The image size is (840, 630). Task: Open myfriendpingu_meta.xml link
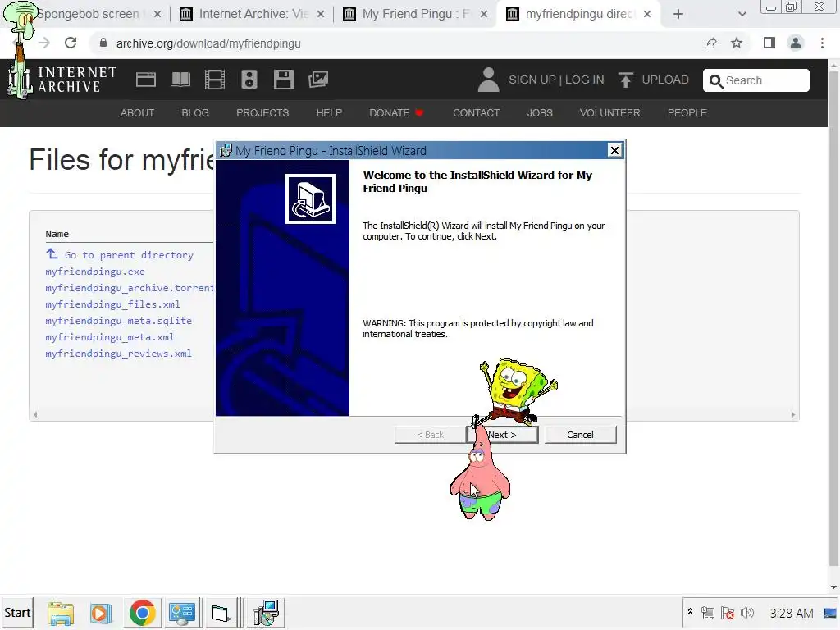[x=110, y=337]
